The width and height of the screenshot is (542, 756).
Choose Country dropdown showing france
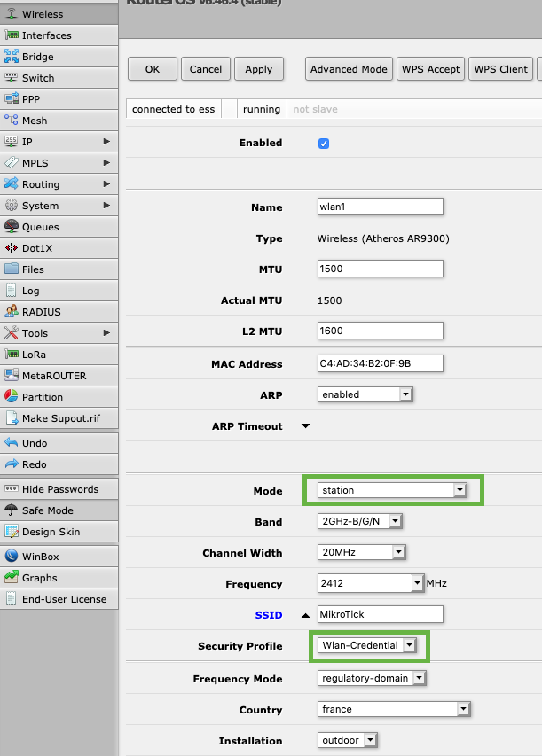point(393,710)
